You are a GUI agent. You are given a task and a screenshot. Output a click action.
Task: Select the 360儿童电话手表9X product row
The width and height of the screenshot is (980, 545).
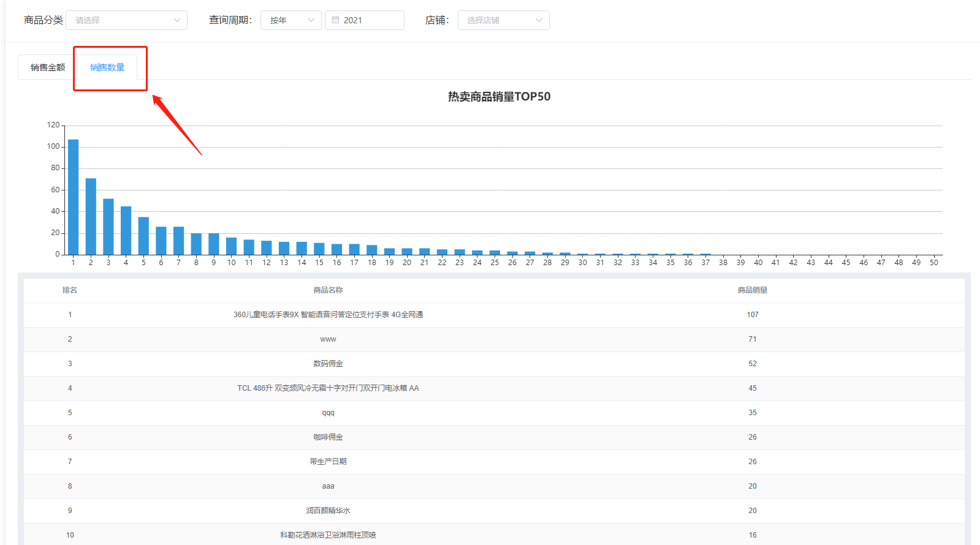(x=328, y=315)
